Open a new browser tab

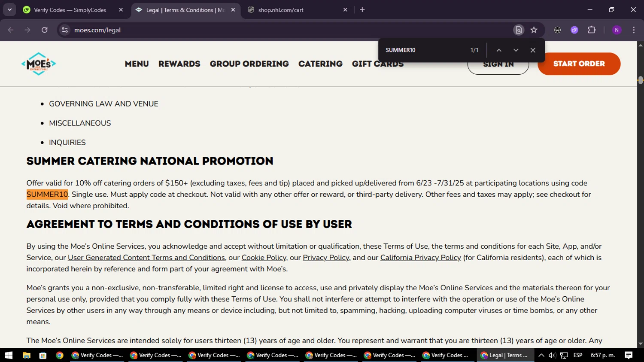coord(362,10)
